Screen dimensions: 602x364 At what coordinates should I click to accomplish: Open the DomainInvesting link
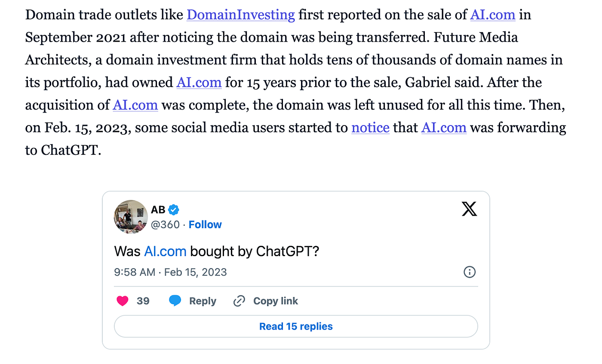240,15
